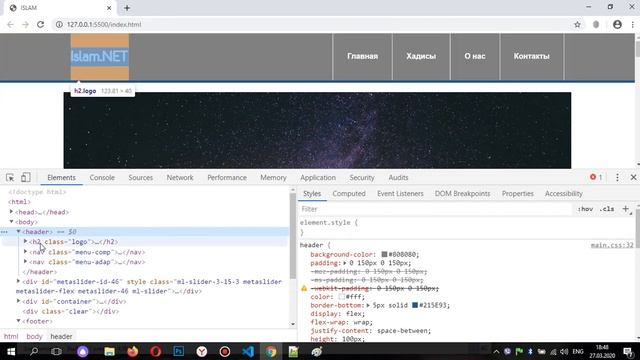
Task: Click the Контакты navigation link
Action: 531,56
